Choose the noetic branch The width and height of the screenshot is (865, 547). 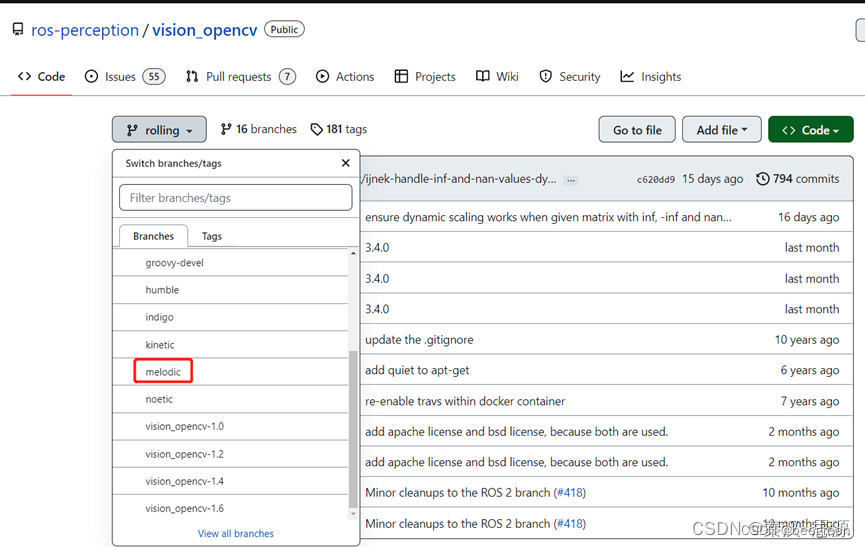[x=230, y=399]
